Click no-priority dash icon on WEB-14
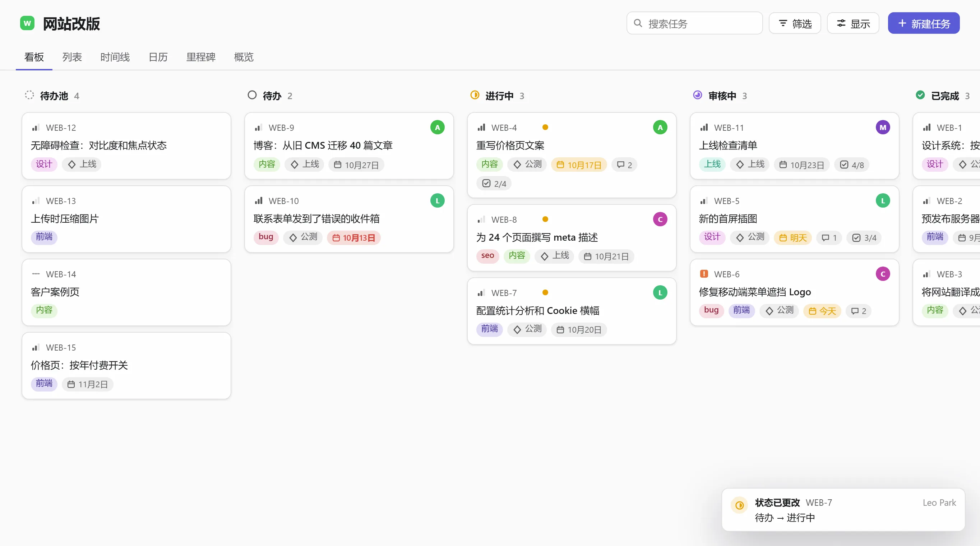The height and width of the screenshot is (546, 980). click(36, 274)
